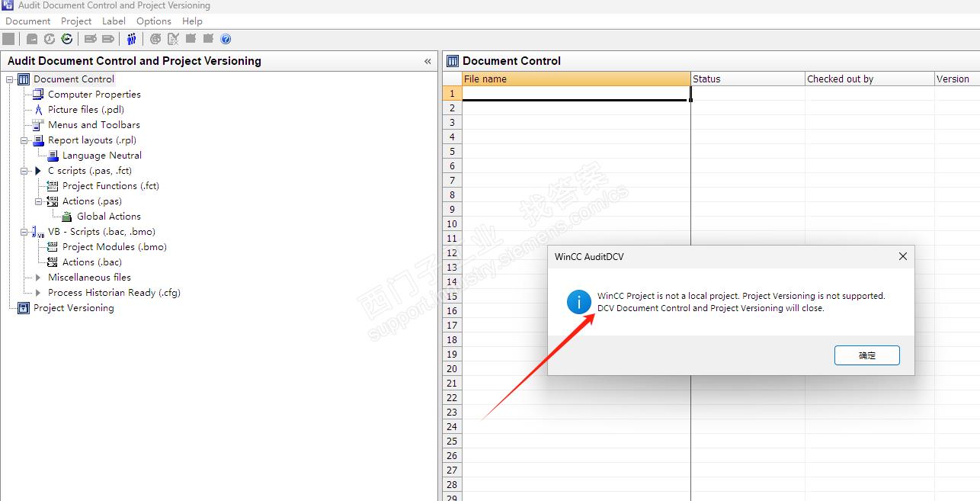Click the Status column header

748,79
